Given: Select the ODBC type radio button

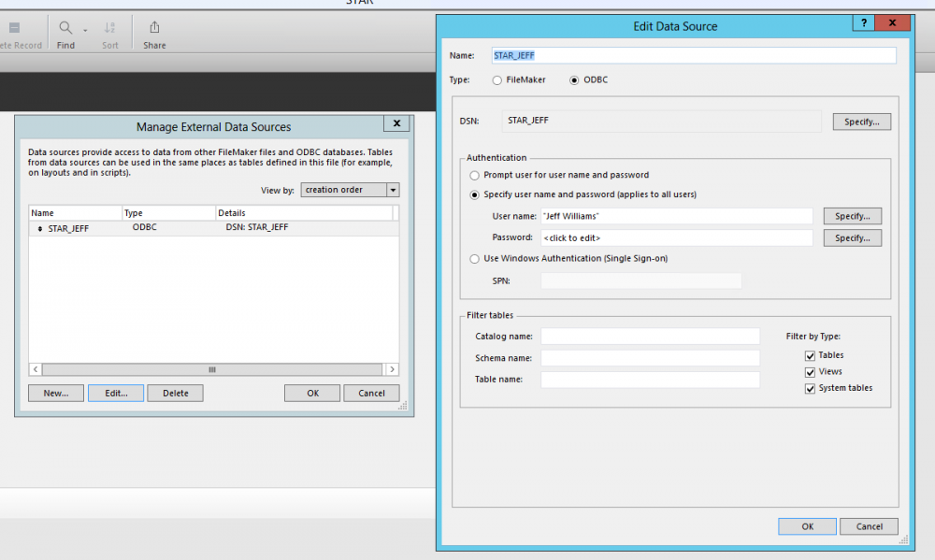Looking at the screenshot, I should 574,79.
